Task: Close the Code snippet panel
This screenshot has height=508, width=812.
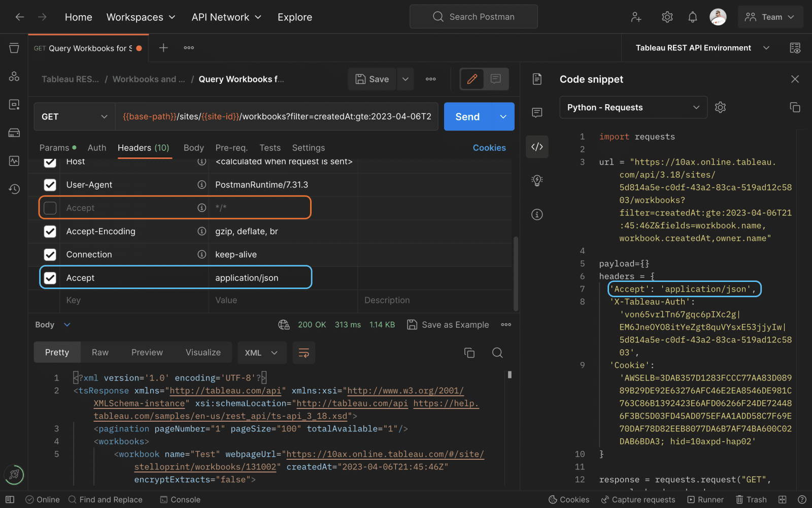Action: 795,79
